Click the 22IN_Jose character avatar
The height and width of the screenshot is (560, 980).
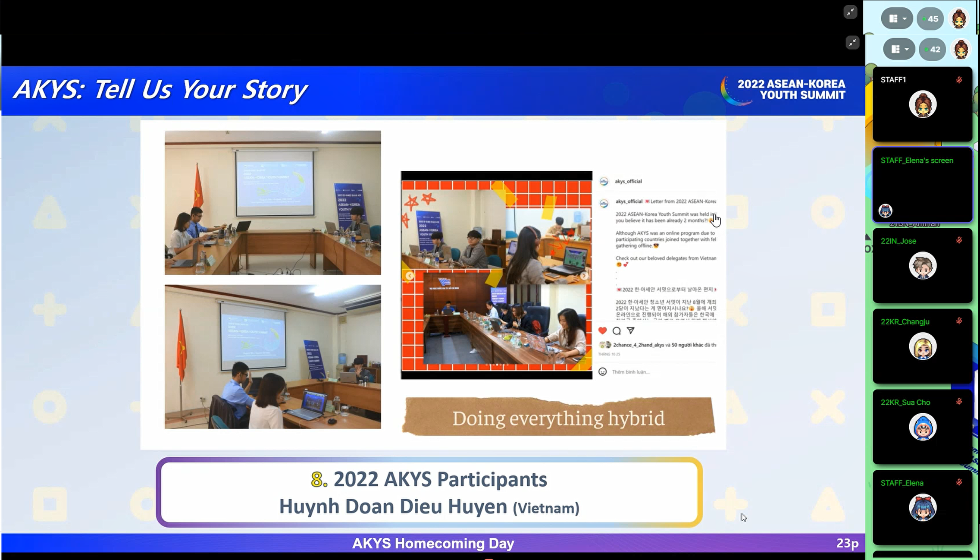pyautogui.click(x=922, y=265)
